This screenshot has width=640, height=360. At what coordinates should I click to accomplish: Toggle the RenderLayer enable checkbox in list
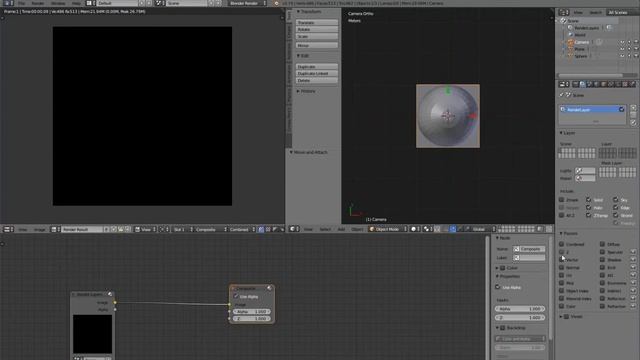click(x=621, y=109)
